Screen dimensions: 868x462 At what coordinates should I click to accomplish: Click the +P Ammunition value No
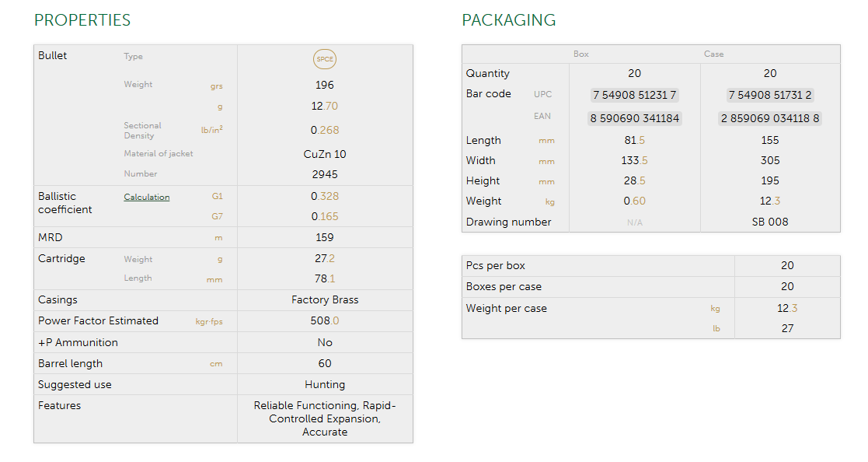coord(325,342)
